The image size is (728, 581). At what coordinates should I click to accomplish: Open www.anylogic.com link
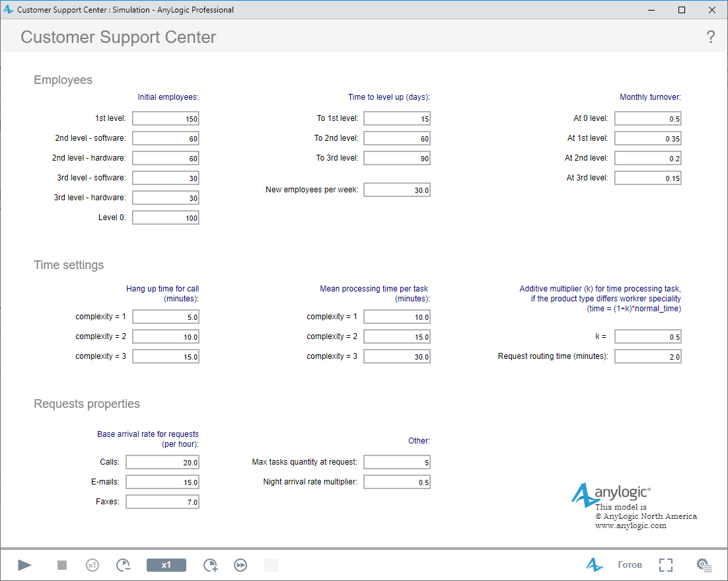click(x=630, y=525)
